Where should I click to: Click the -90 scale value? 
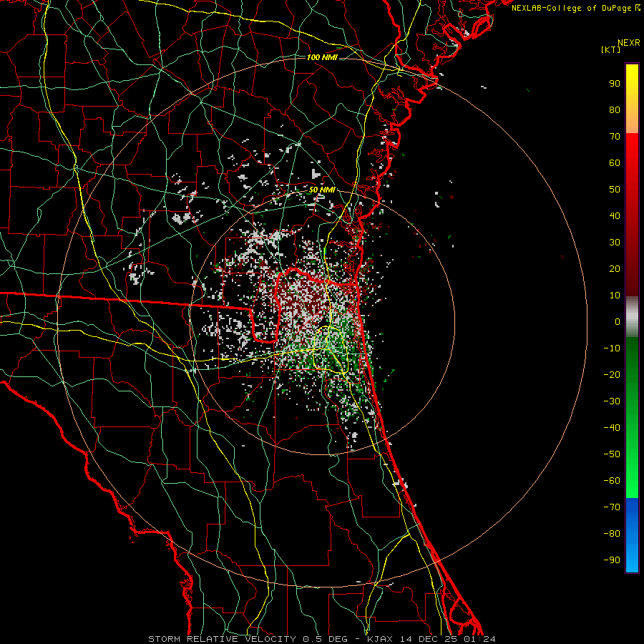click(x=612, y=560)
